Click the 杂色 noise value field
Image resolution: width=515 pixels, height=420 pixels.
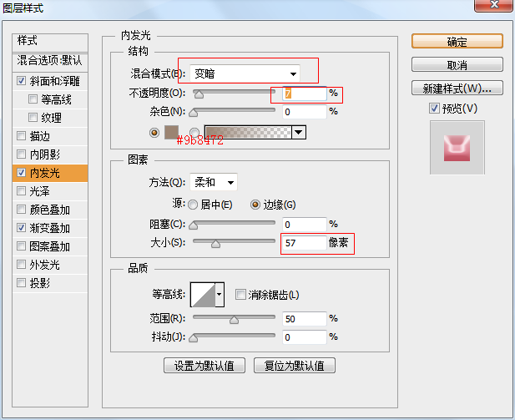point(305,112)
